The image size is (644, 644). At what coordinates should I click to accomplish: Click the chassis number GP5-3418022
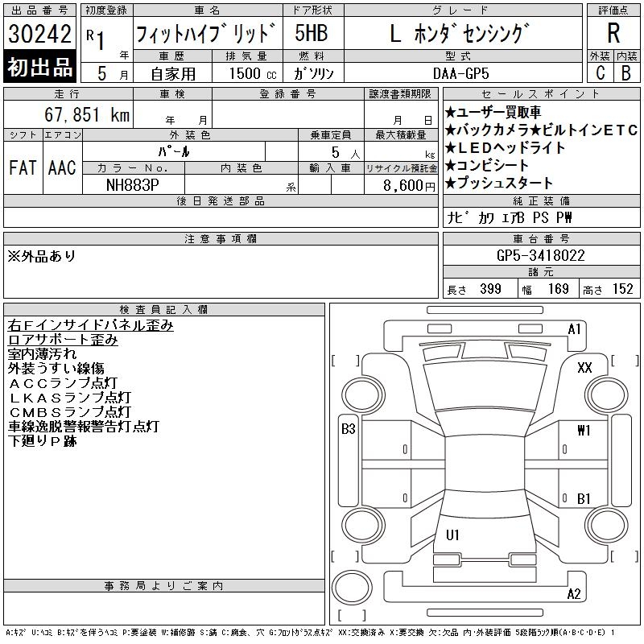coord(541,255)
